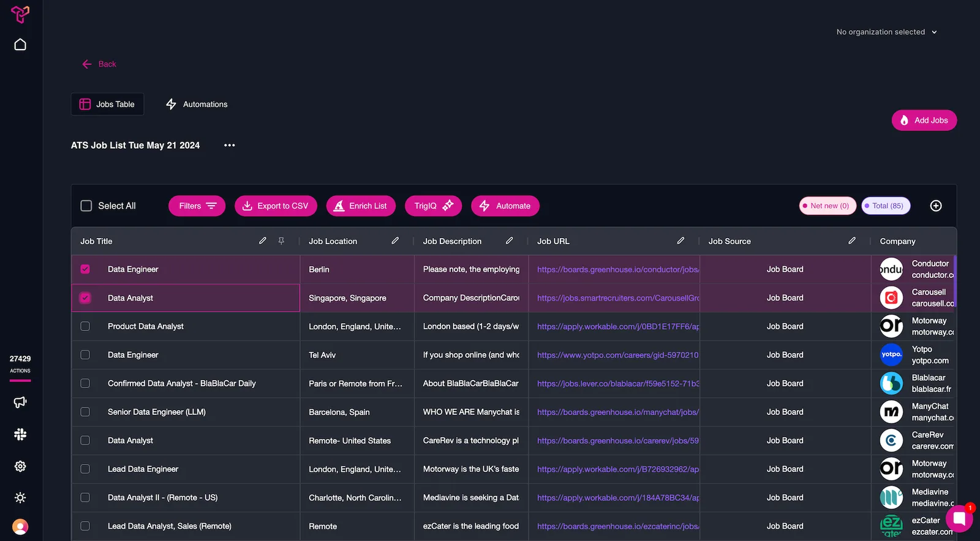Image resolution: width=980 pixels, height=541 pixels.
Task: Select the Net new (0) filter pill
Action: [827, 206]
